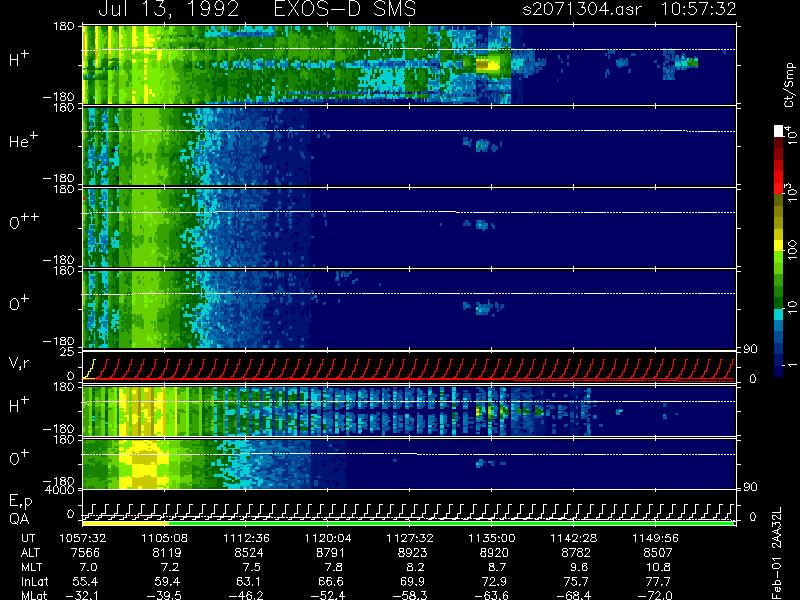Screen dimensions: 800x600
Task: Select UT value "1127:32"
Action: tap(409, 538)
